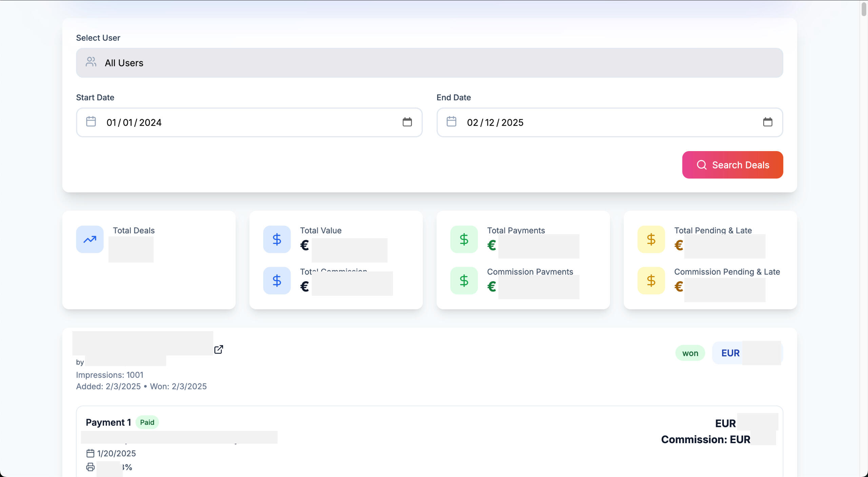Click the End Date field 02/12/2025
This screenshot has width=868, height=477.
(495, 122)
